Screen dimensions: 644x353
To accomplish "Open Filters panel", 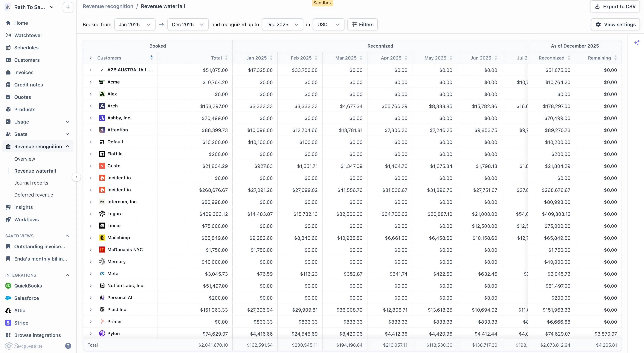I will click(x=362, y=24).
